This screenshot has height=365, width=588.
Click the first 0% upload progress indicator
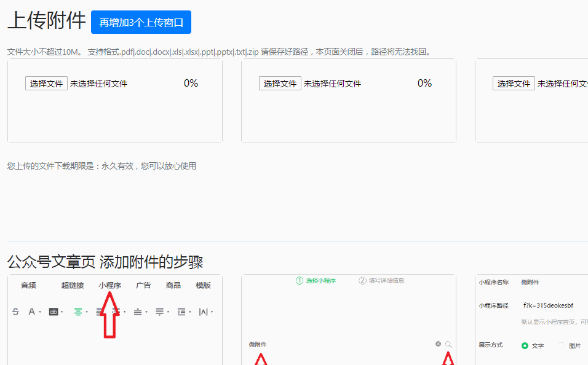(x=190, y=83)
